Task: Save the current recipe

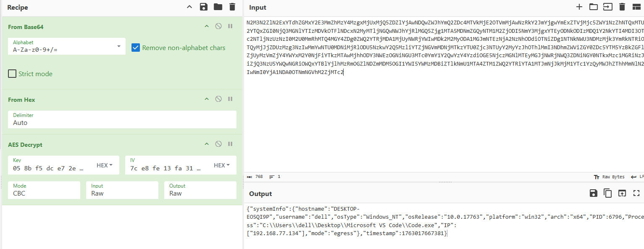Action: tap(203, 7)
